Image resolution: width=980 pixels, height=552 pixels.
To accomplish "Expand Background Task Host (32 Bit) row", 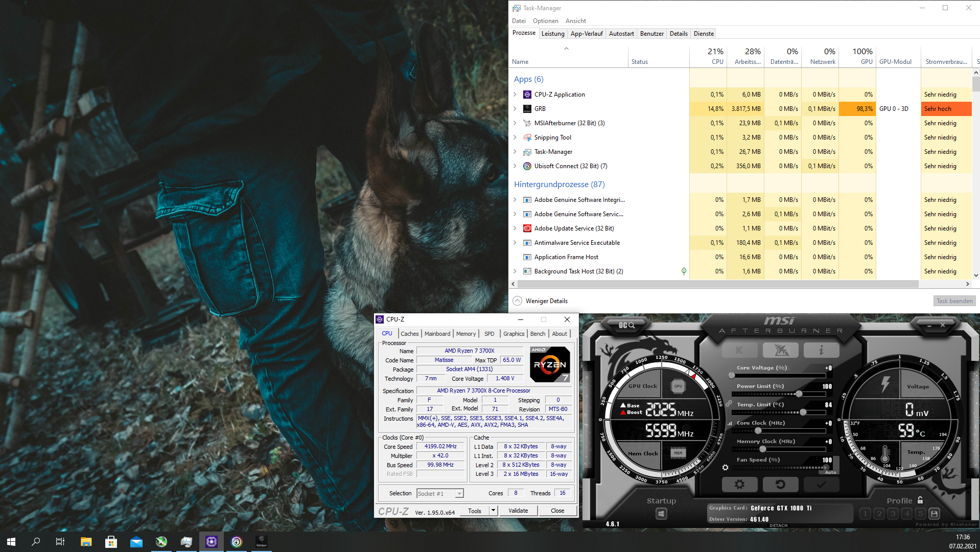I will click(515, 271).
